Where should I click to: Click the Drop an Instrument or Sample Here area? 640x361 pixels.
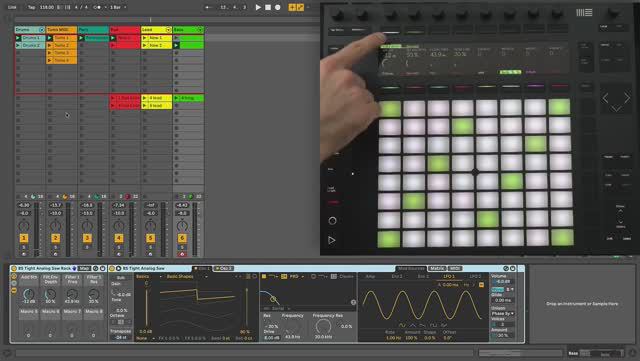point(582,304)
